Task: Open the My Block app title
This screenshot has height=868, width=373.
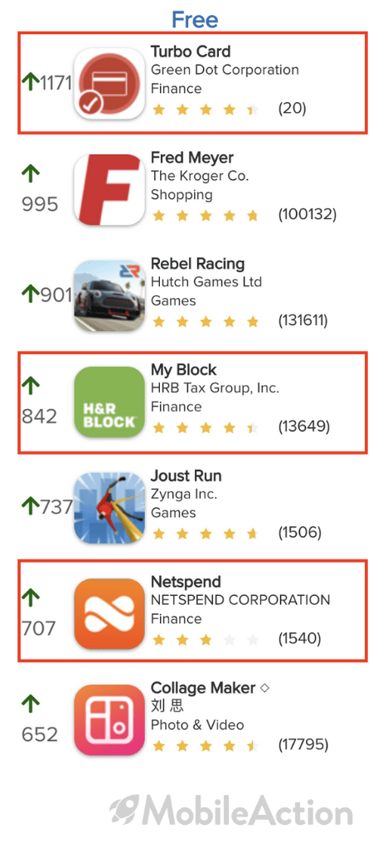Action: [x=184, y=370]
